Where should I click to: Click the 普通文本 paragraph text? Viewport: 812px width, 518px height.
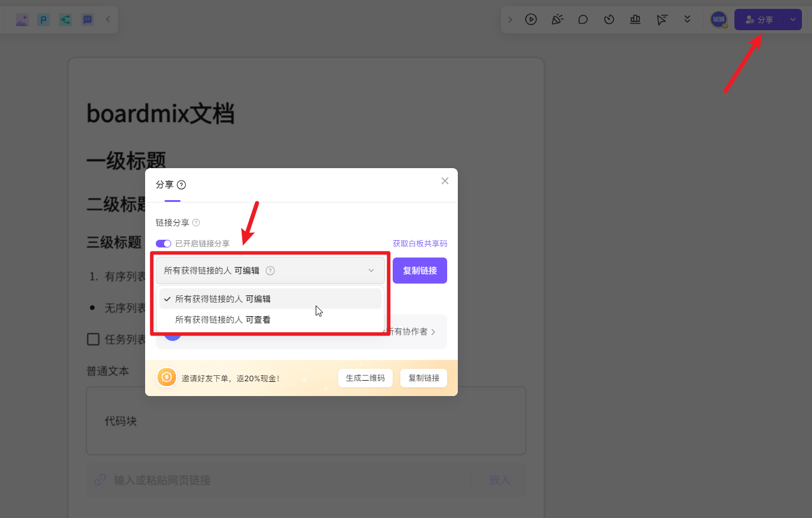pyautogui.click(x=108, y=371)
